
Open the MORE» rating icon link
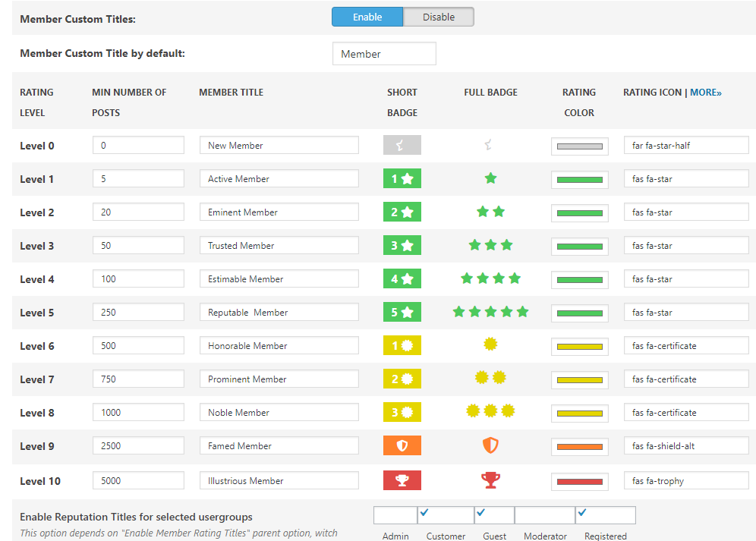tap(705, 93)
